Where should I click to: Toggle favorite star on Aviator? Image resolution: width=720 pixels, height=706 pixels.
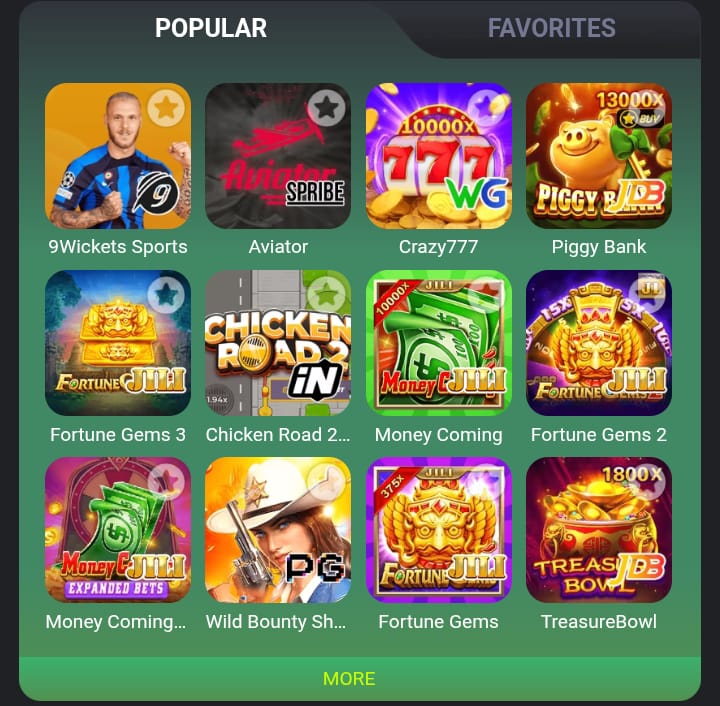[x=326, y=108]
